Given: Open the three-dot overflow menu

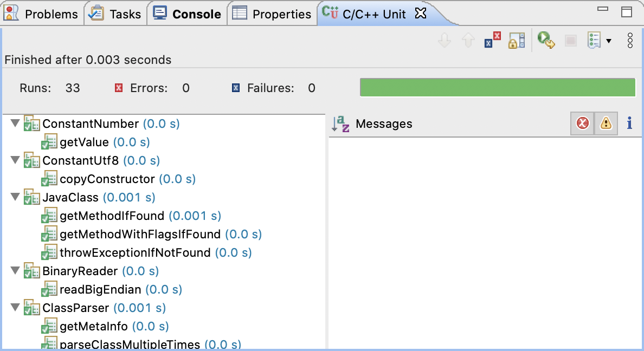Looking at the screenshot, I should pos(629,40).
